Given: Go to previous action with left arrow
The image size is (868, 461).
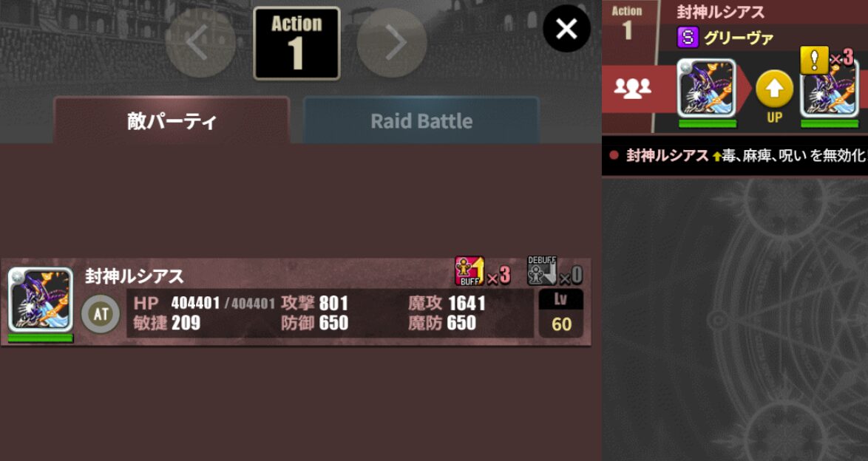Looking at the screenshot, I should pyautogui.click(x=200, y=43).
